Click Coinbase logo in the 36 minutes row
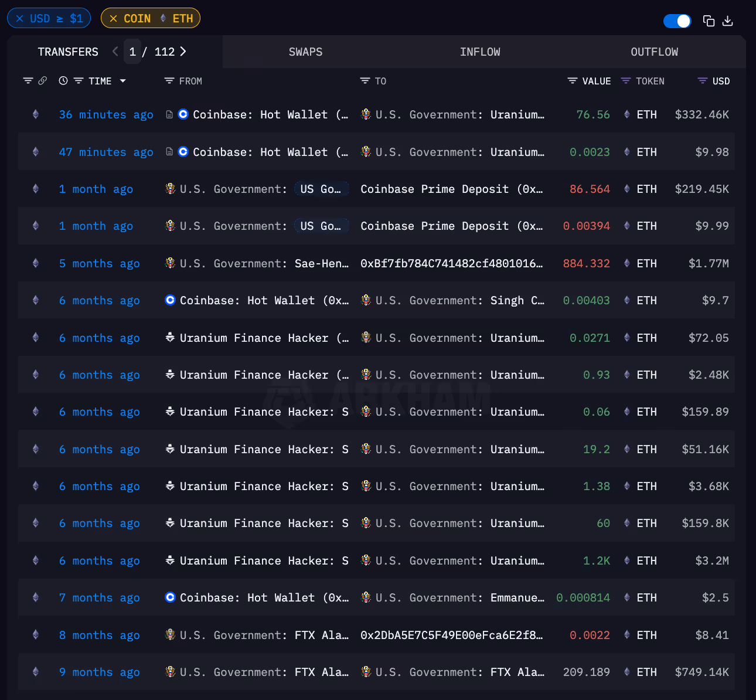756x700 pixels. click(x=183, y=114)
